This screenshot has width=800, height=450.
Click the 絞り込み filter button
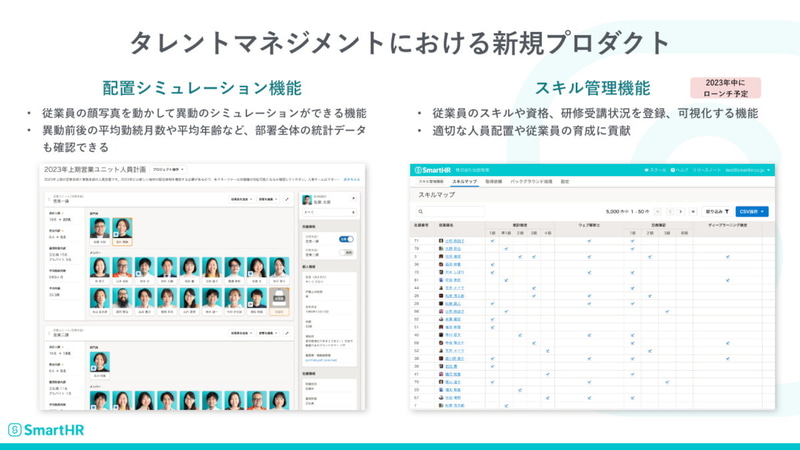[x=717, y=211]
